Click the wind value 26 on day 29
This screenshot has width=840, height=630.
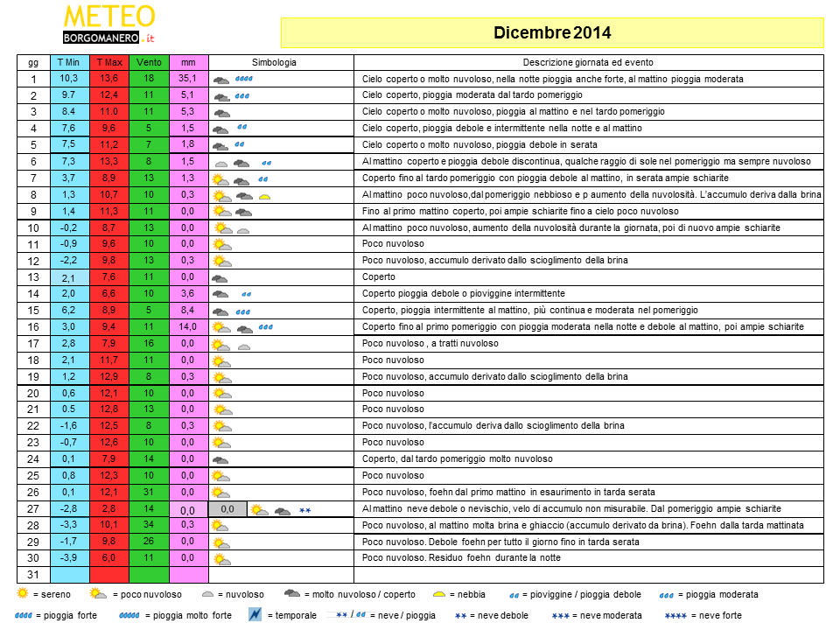[x=149, y=541]
